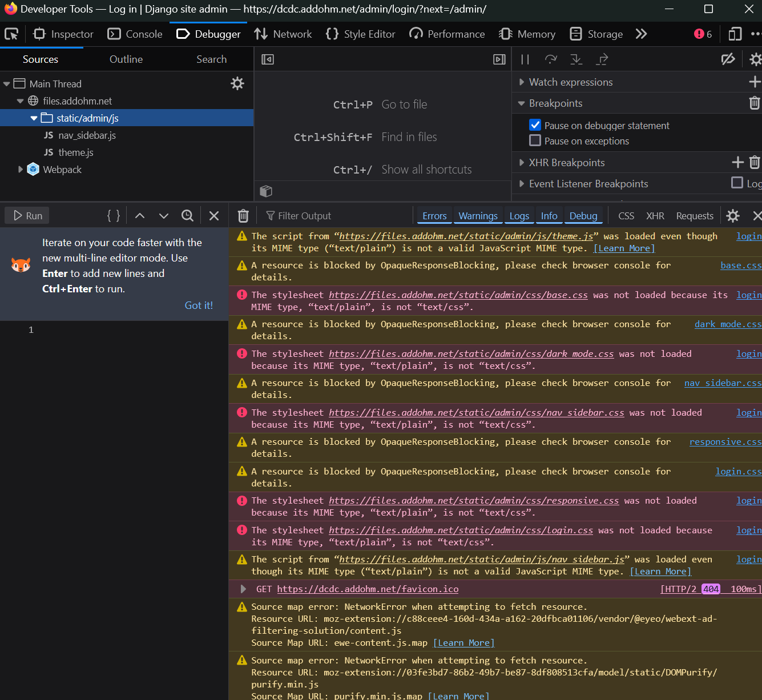762x700 pixels.
Task: Toggle Log checkbox for event listeners
Action: tap(737, 183)
